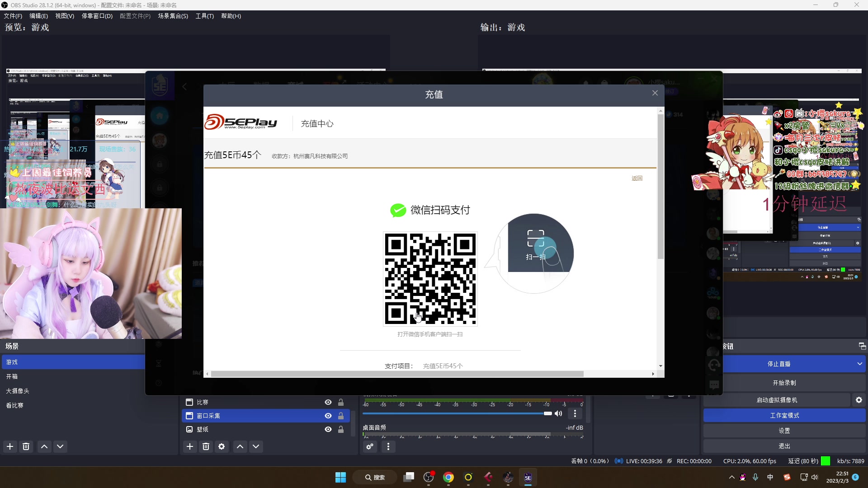
Task: Open source properties gear icon
Action: click(222, 446)
